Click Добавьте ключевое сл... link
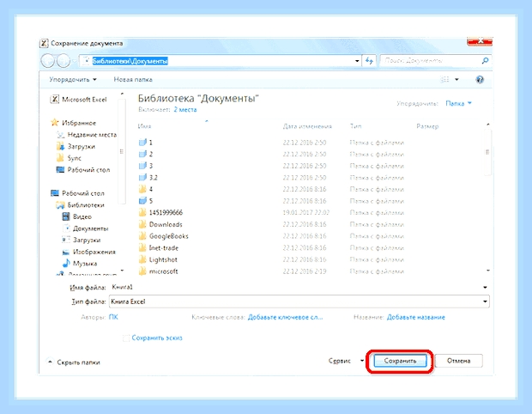The height and width of the screenshot is (414, 532). [x=286, y=317]
